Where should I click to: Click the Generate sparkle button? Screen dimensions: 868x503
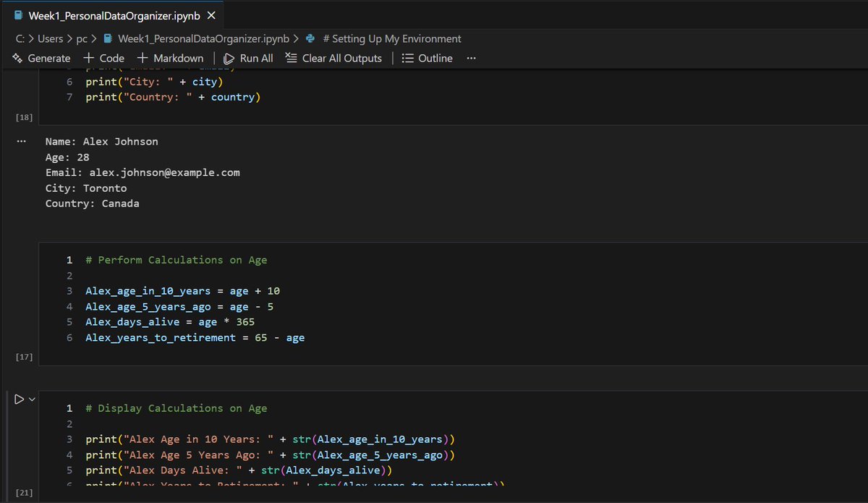(x=42, y=58)
